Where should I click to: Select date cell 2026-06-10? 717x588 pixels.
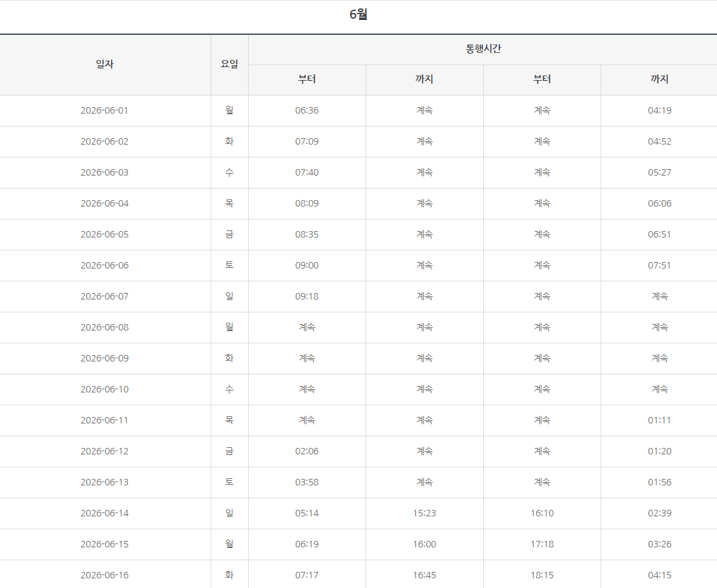coord(105,389)
